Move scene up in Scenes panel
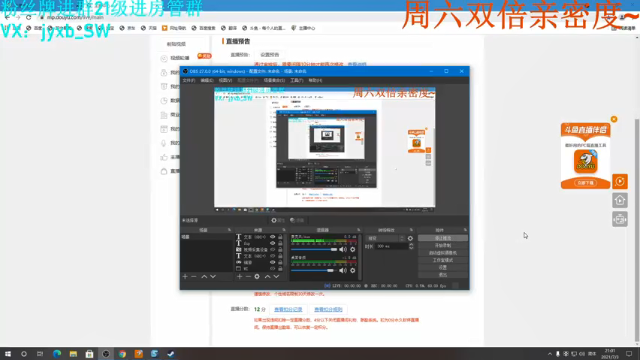Screen dimensions: 640x360 click(204, 277)
